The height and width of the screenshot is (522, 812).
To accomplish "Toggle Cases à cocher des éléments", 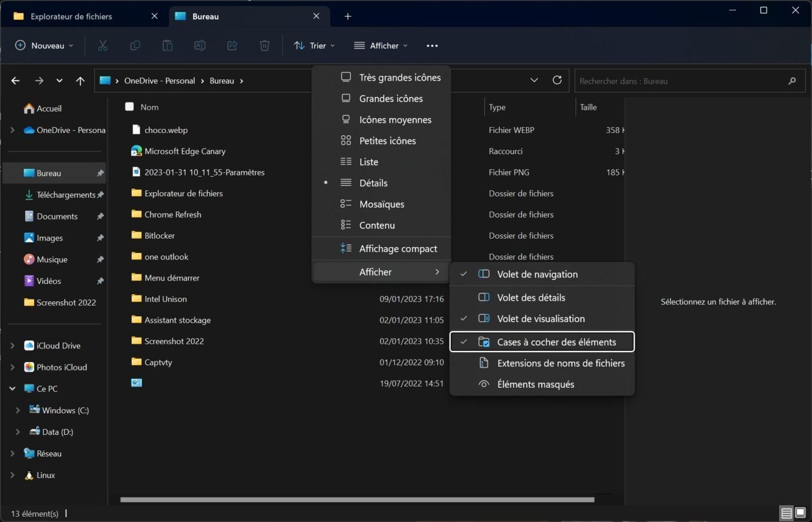I will 542,342.
